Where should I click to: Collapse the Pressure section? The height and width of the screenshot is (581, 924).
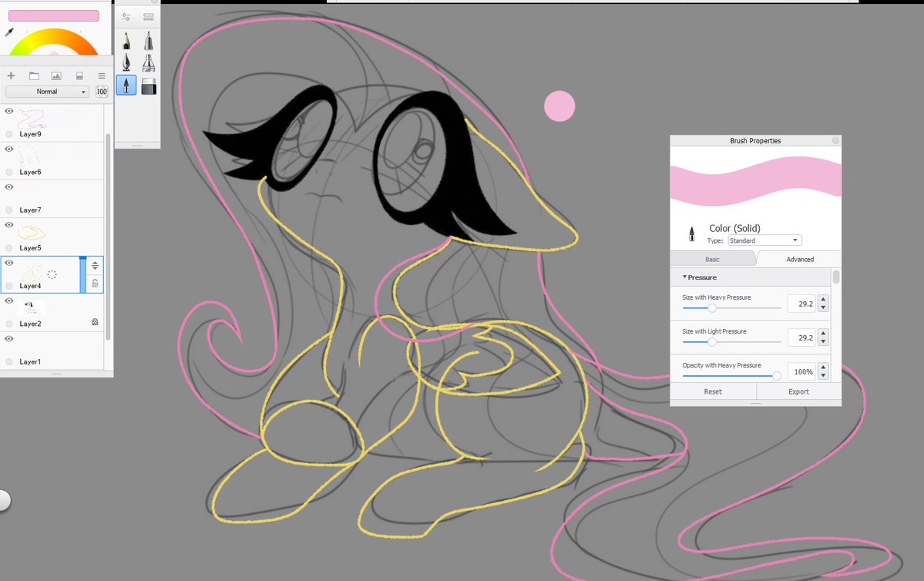click(x=700, y=277)
